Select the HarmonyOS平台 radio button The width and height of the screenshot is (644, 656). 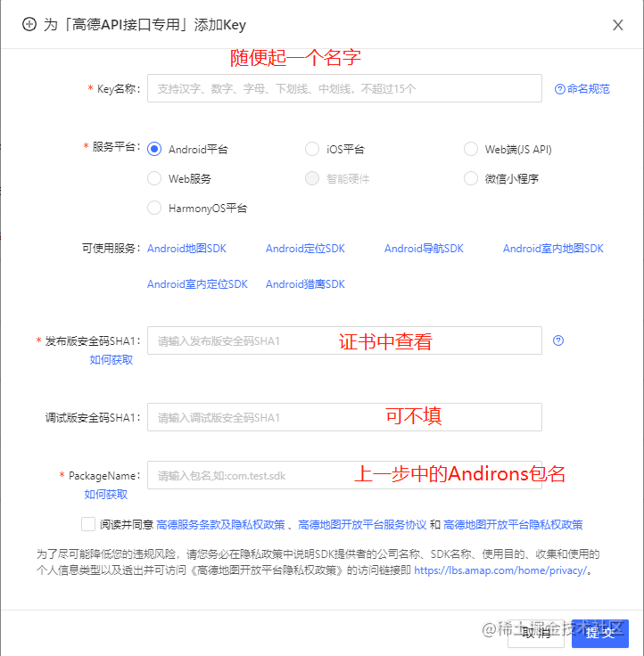[154, 208]
